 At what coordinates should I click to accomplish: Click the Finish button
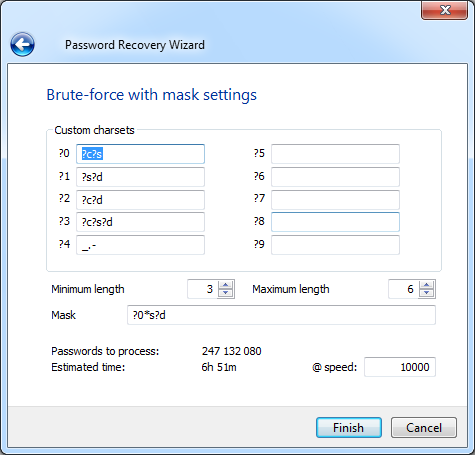(x=349, y=428)
